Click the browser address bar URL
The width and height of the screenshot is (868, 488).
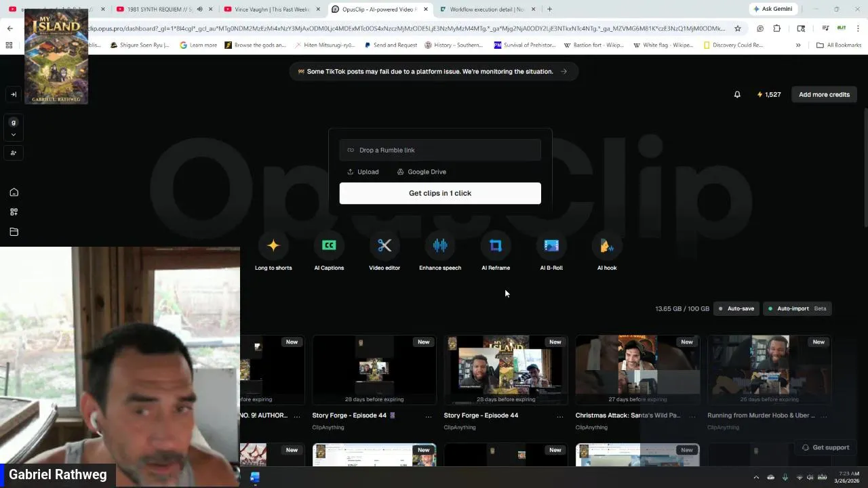(407, 28)
